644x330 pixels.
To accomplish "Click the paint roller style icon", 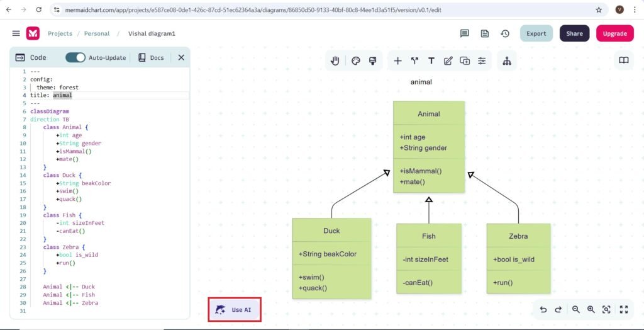I will coord(372,60).
